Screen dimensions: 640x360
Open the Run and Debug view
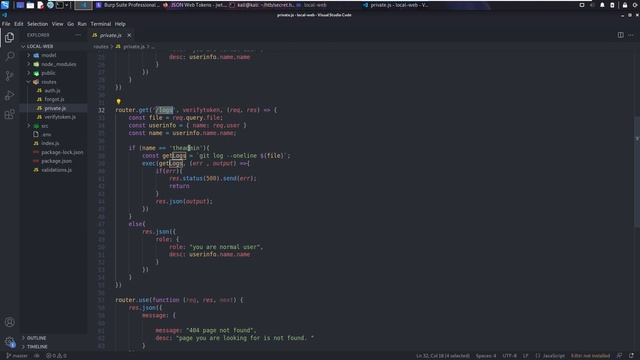pyautogui.click(x=9, y=95)
